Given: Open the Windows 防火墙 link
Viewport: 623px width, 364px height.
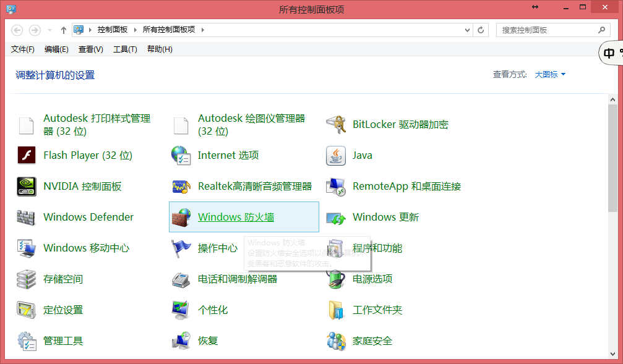Looking at the screenshot, I should [x=236, y=217].
